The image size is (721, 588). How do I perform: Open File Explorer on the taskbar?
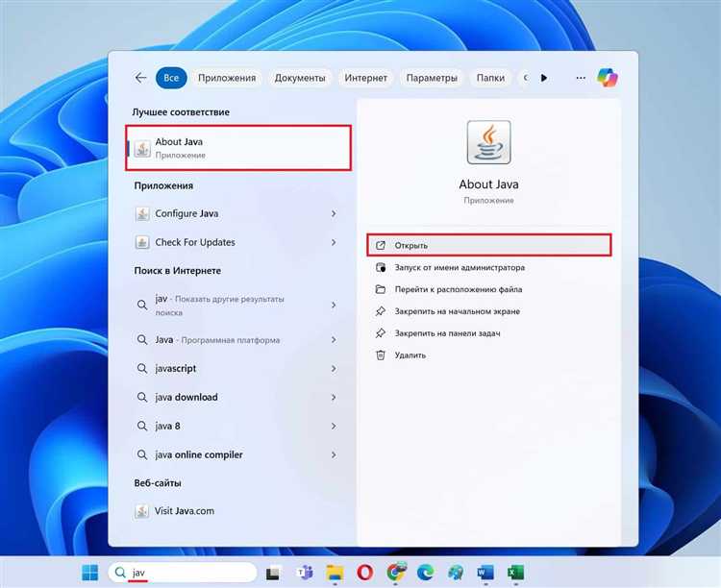[x=335, y=573]
